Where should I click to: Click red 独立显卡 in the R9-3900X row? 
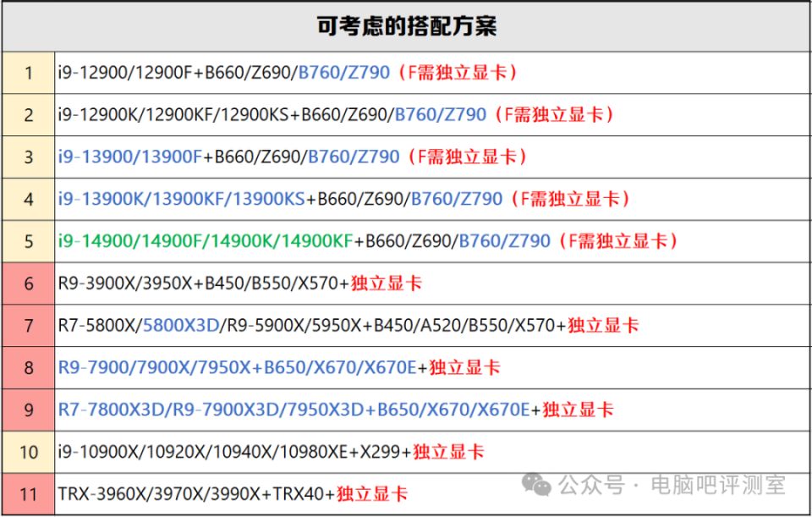pyautogui.click(x=387, y=283)
